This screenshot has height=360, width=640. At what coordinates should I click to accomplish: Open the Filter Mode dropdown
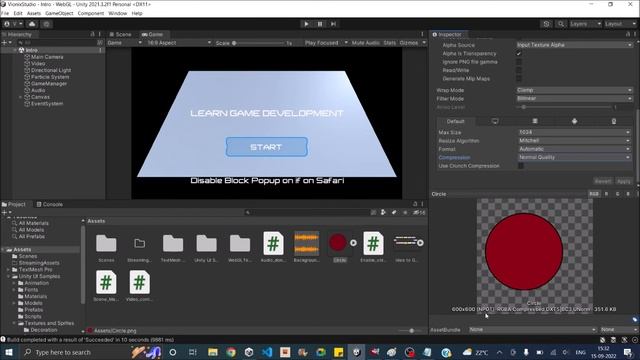coord(574,98)
